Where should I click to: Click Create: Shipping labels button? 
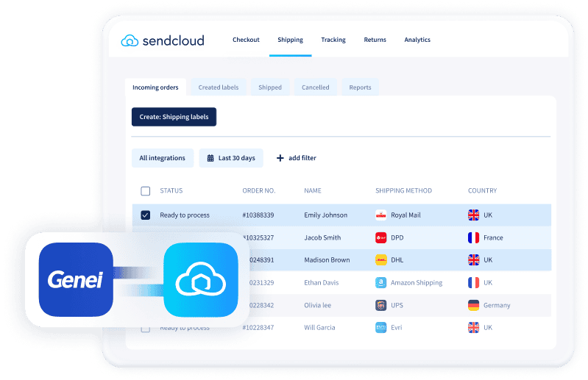tap(174, 117)
